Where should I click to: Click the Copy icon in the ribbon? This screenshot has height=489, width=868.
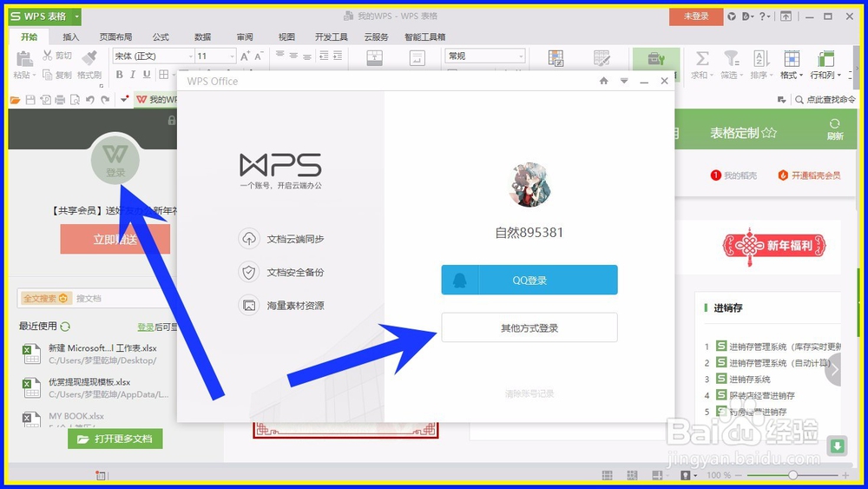[48, 75]
